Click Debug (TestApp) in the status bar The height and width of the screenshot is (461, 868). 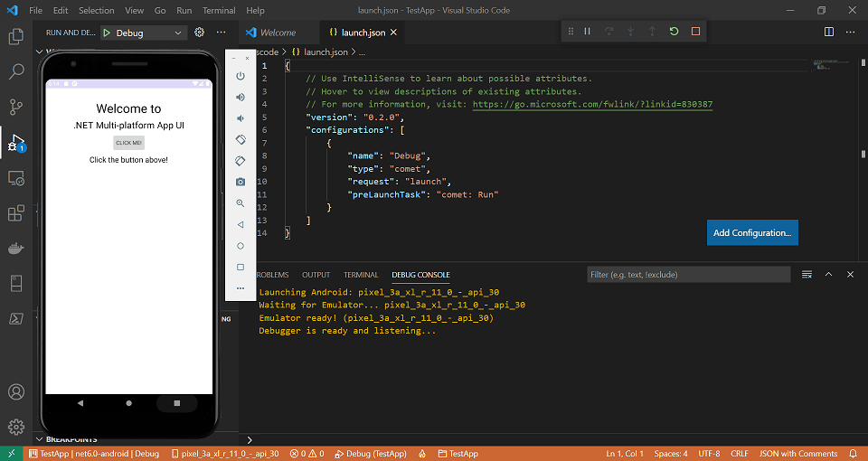coord(371,454)
